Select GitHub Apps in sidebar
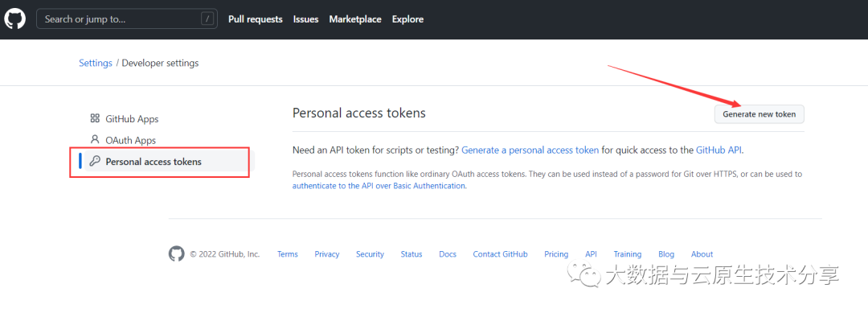868x313 pixels. [132, 118]
